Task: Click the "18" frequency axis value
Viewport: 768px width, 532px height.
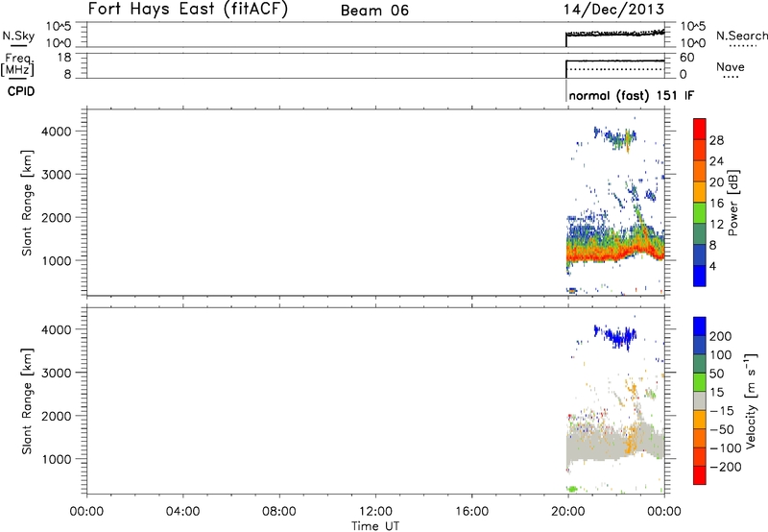Action: click(63, 58)
